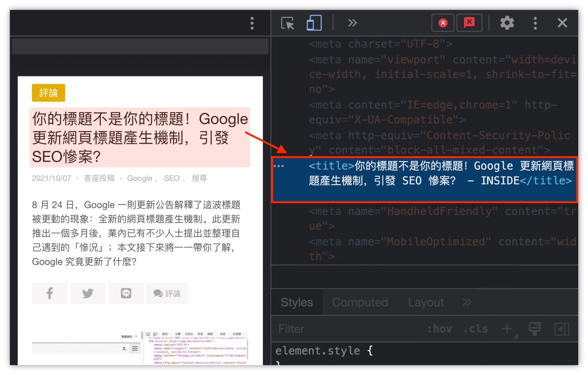Image resolution: width=588 pixels, height=375 pixels.
Task: Toggle the .cls class editor
Action: (x=476, y=329)
